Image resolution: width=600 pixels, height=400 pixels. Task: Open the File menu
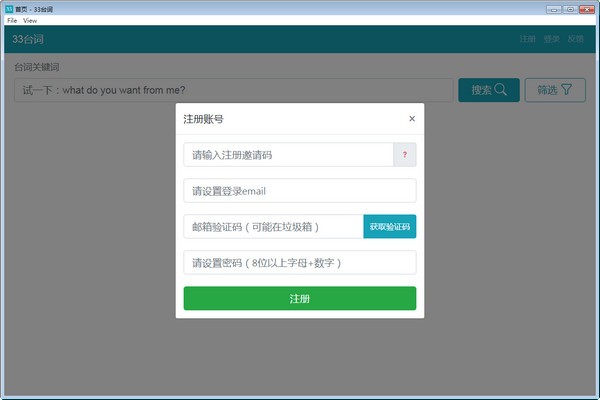coord(12,20)
